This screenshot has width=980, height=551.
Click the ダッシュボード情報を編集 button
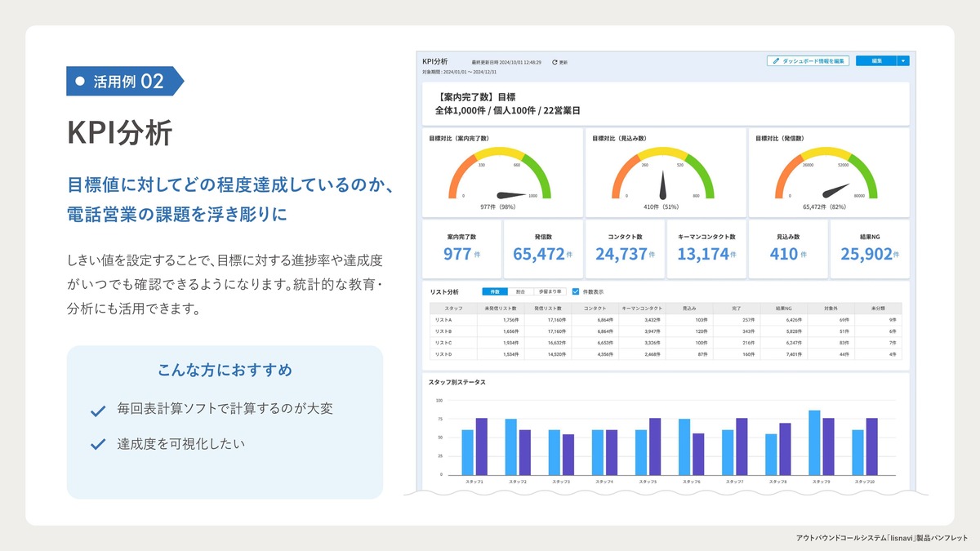pos(808,60)
